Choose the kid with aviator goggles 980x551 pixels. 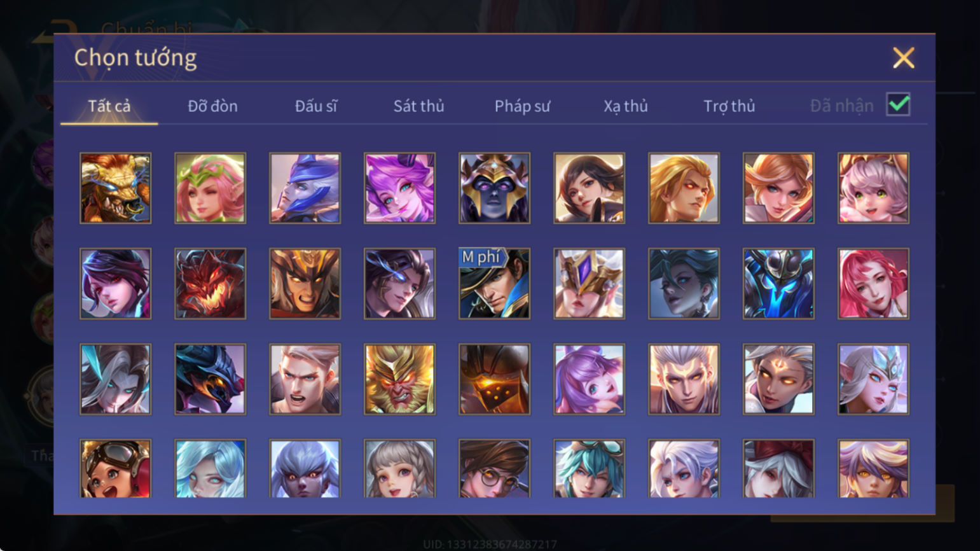pos(115,468)
